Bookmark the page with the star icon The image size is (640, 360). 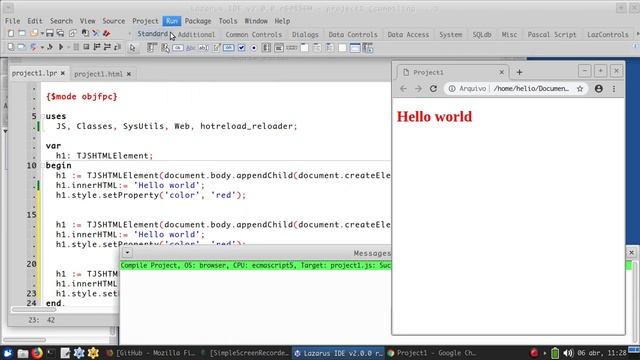click(x=580, y=89)
